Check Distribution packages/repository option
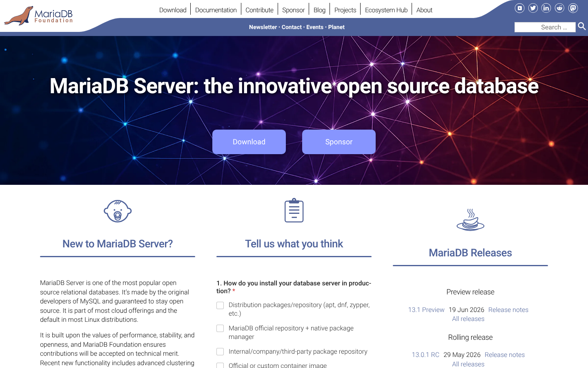 [x=220, y=305]
